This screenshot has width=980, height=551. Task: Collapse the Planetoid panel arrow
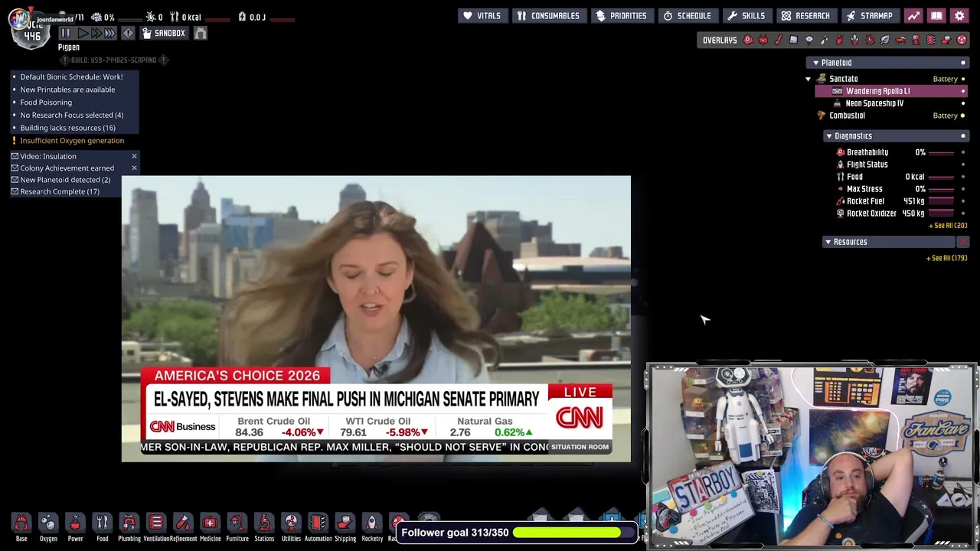[x=815, y=63]
